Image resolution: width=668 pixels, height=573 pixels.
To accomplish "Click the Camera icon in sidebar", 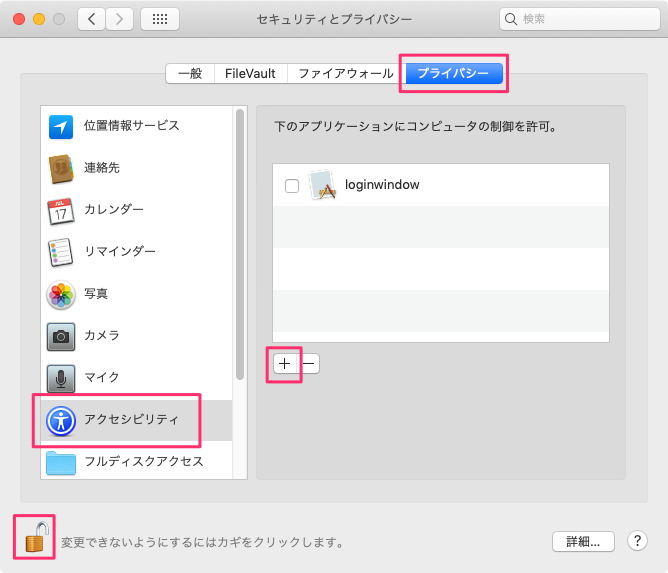I will (61, 337).
